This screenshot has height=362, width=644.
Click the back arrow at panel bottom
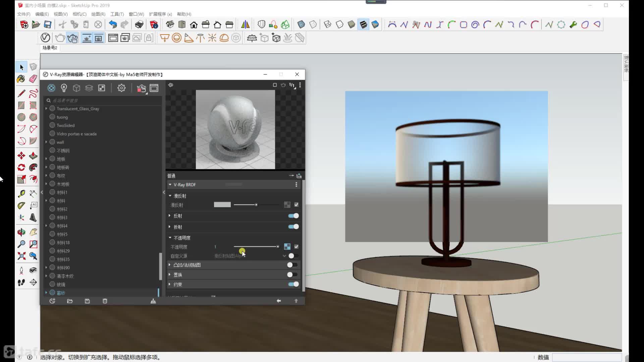tap(279, 301)
